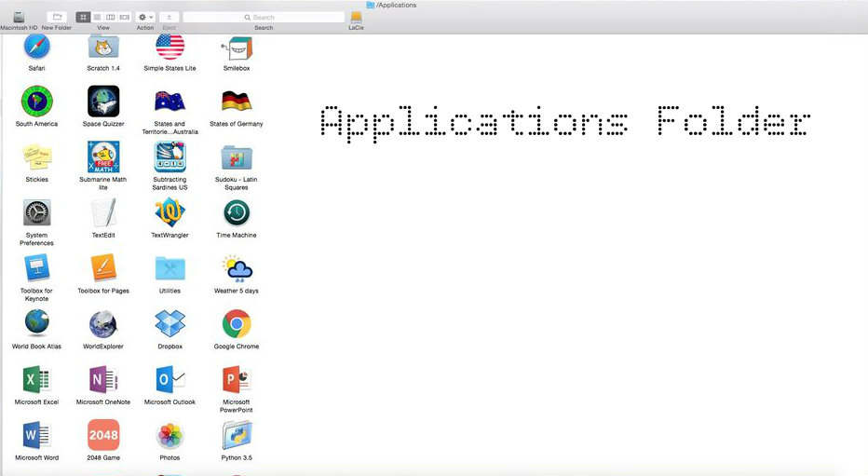
Task: Select the Submarine Math lite icon
Action: pyautogui.click(x=103, y=157)
